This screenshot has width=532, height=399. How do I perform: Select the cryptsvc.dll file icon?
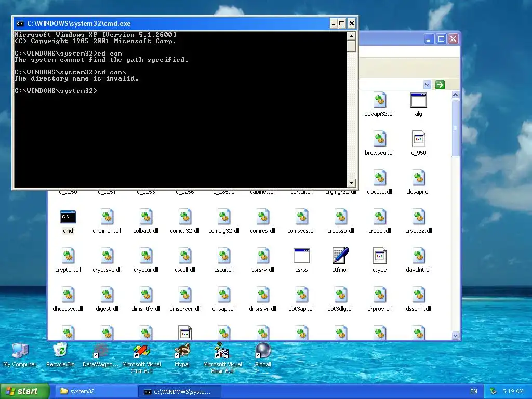click(x=107, y=256)
